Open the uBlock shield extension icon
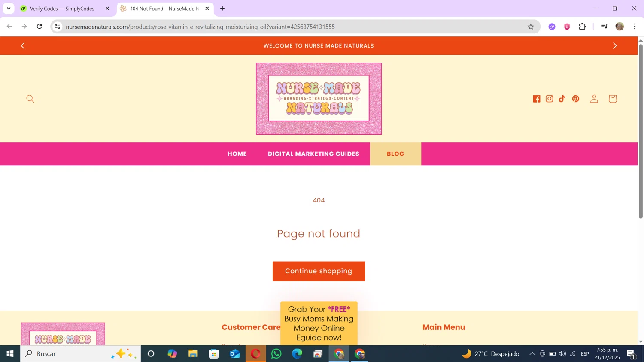Viewport: 644px width, 362px height. (567, 27)
